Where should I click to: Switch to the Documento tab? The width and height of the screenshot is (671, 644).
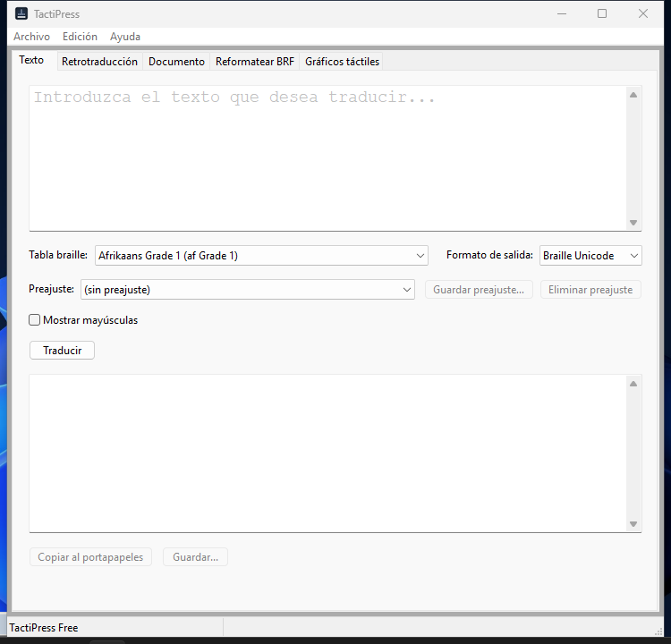tap(176, 62)
